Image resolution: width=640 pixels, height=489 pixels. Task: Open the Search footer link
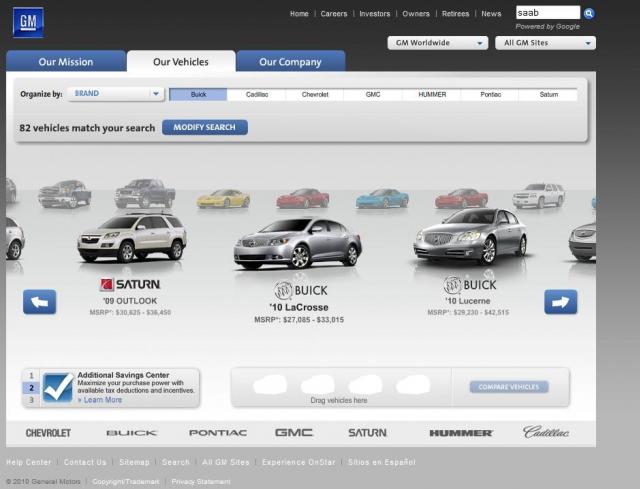tap(176, 462)
